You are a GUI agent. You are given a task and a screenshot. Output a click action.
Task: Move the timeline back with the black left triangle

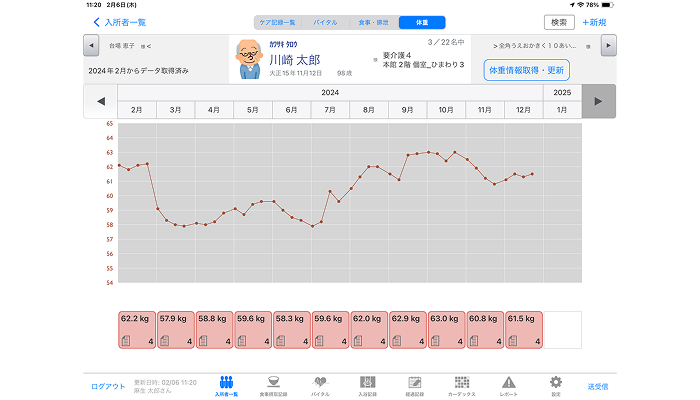(101, 101)
